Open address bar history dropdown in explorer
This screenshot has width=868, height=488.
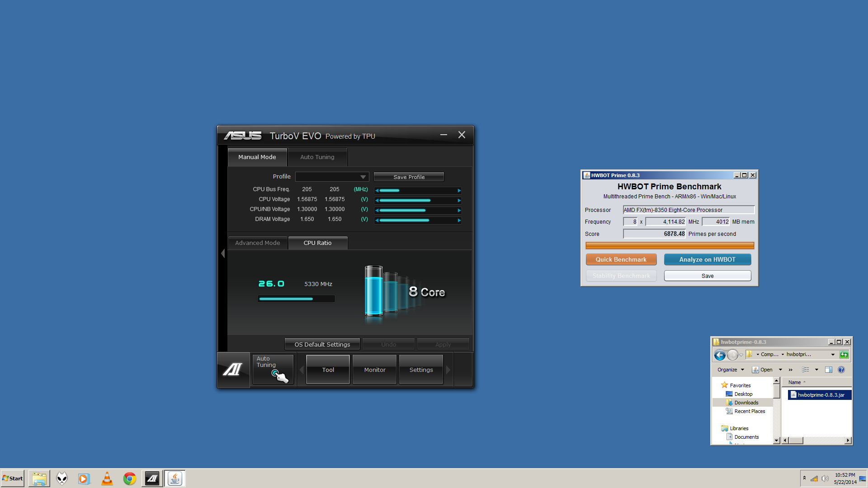point(833,355)
